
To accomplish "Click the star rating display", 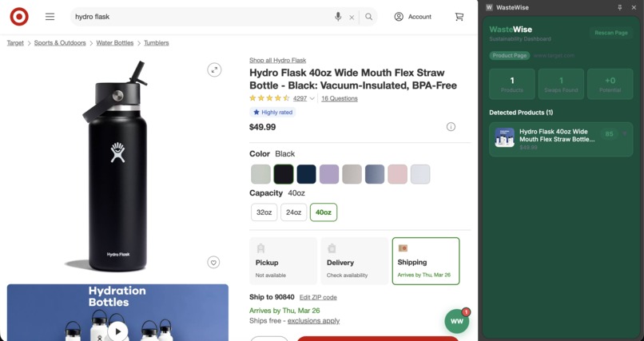I will click(269, 98).
